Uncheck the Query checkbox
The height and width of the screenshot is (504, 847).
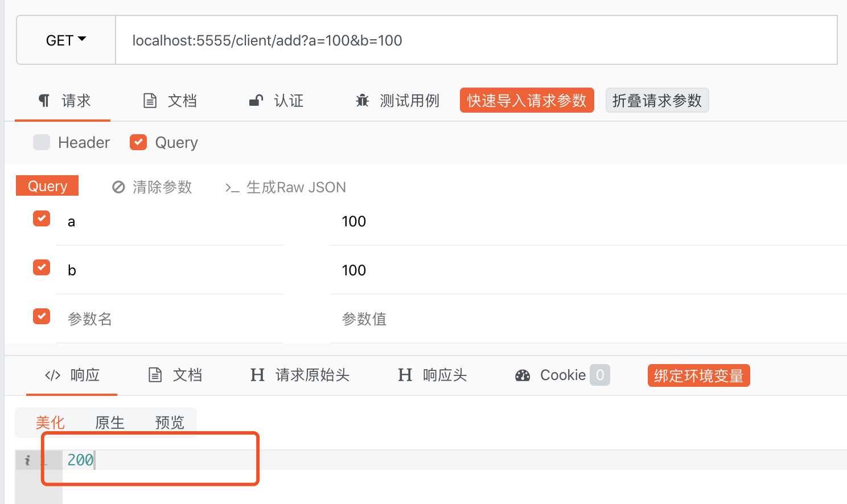click(x=138, y=142)
